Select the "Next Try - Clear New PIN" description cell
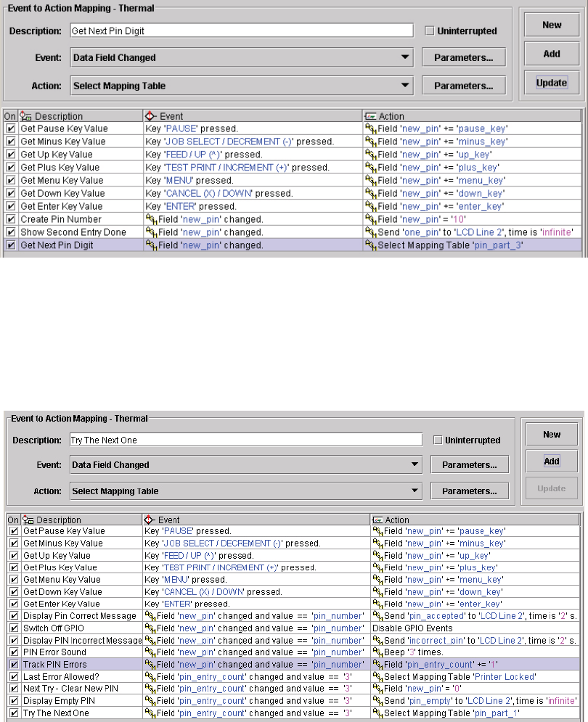Screen dimensions: 588x722 click(81, 689)
